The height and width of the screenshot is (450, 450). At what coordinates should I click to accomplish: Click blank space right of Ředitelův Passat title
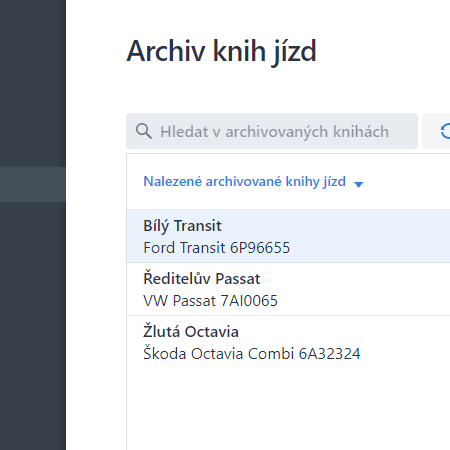[x=355, y=279]
